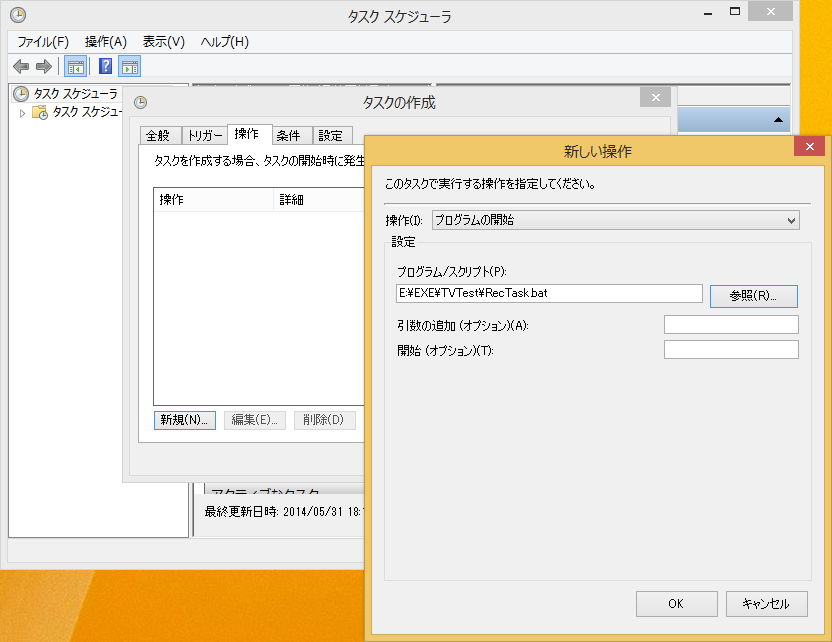Click the 開始 (オプション) field
832x642 pixels.
(731, 350)
